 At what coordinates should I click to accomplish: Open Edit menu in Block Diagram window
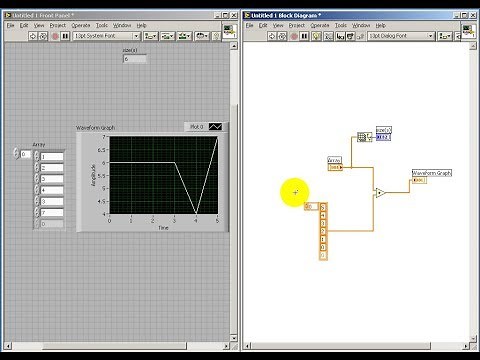click(263, 25)
